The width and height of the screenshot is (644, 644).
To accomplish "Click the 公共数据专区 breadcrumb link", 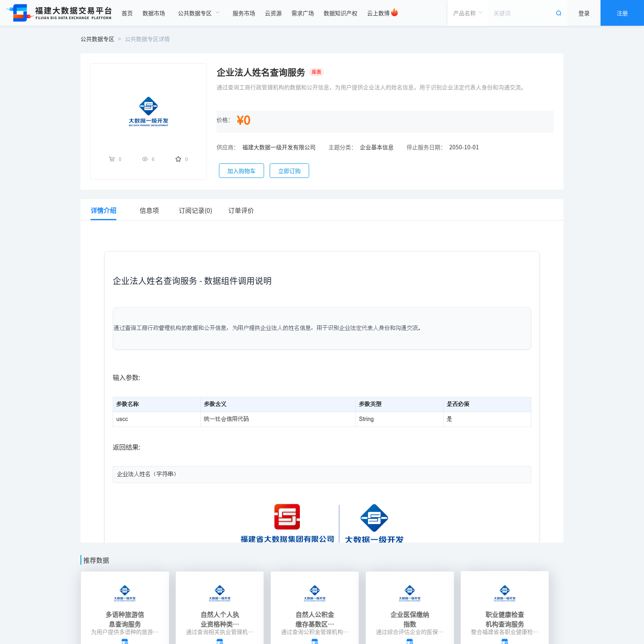I will click(x=97, y=39).
